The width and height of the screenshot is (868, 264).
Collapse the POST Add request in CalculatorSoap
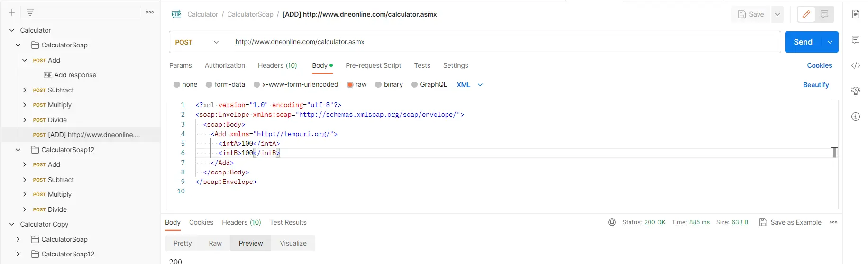click(x=25, y=60)
